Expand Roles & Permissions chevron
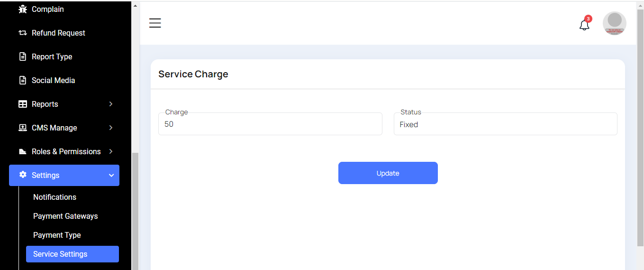The height and width of the screenshot is (270, 644). click(x=111, y=151)
